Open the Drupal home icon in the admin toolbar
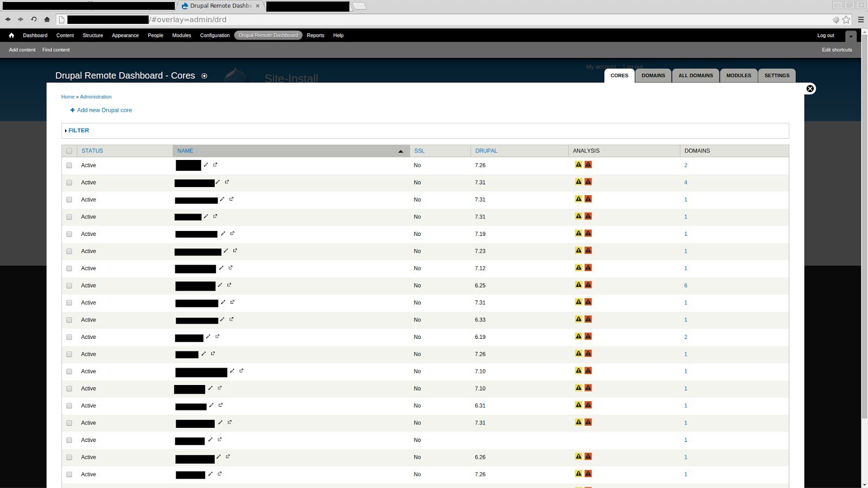868x488 pixels. click(11, 35)
